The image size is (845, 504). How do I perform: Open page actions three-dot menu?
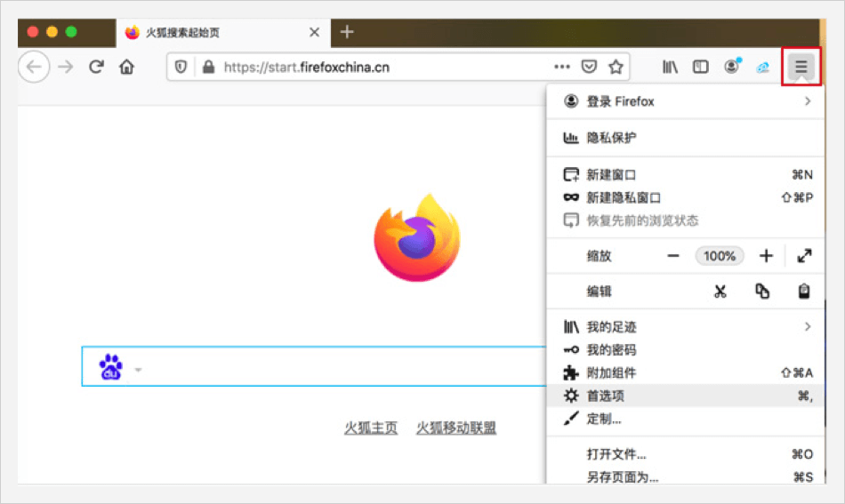[561, 67]
